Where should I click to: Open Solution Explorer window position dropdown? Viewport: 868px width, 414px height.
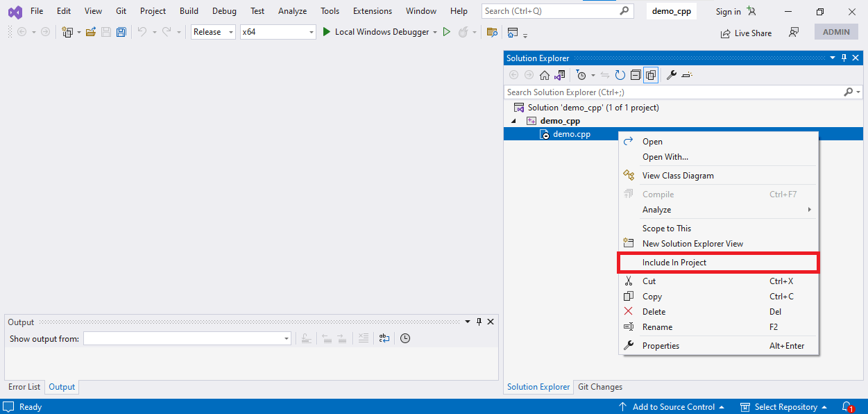833,58
